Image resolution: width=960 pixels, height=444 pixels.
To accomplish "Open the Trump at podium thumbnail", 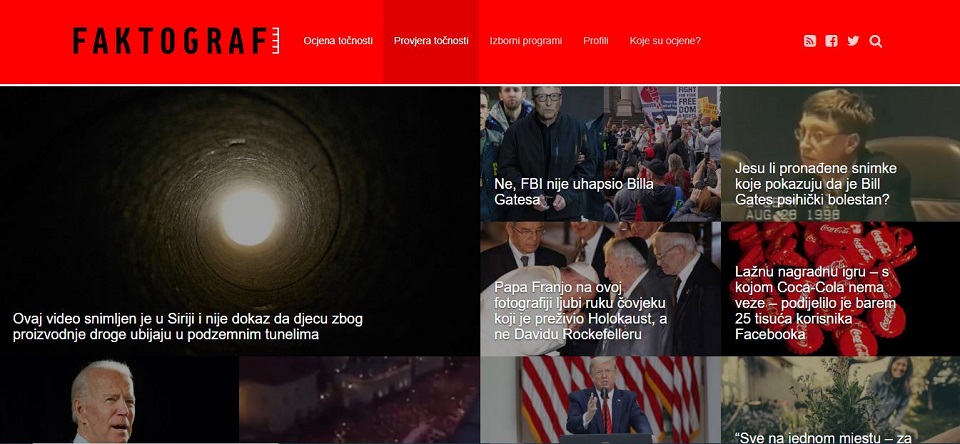I will (601, 399).
